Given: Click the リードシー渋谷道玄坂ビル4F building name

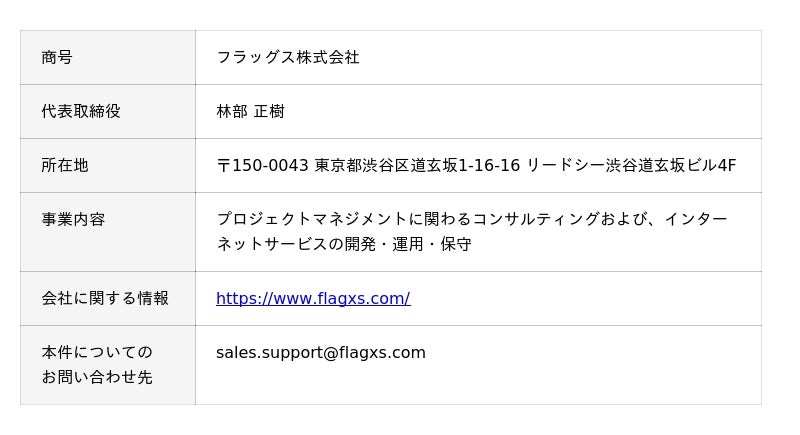Looking at the screenshot, I should (631, 165).
